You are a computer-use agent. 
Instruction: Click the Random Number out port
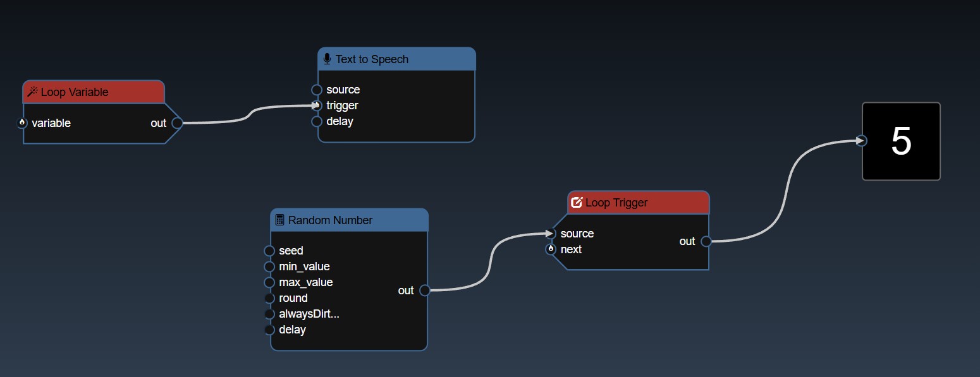click(425, 290)
